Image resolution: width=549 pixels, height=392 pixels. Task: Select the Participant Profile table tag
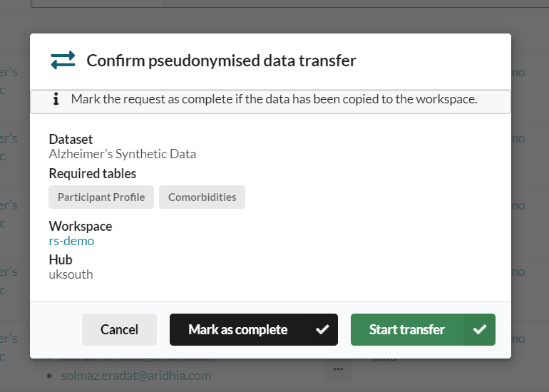click(101, 197)
